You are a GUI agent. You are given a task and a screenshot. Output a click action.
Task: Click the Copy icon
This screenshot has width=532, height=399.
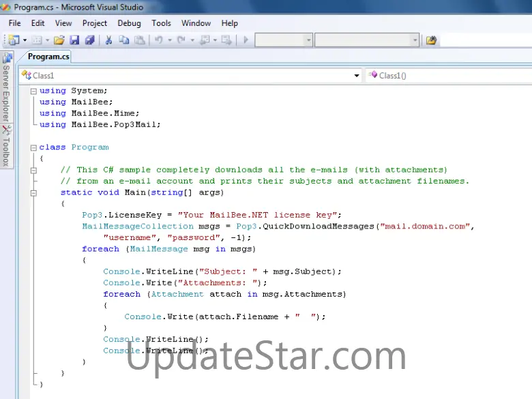coord(124,40)
